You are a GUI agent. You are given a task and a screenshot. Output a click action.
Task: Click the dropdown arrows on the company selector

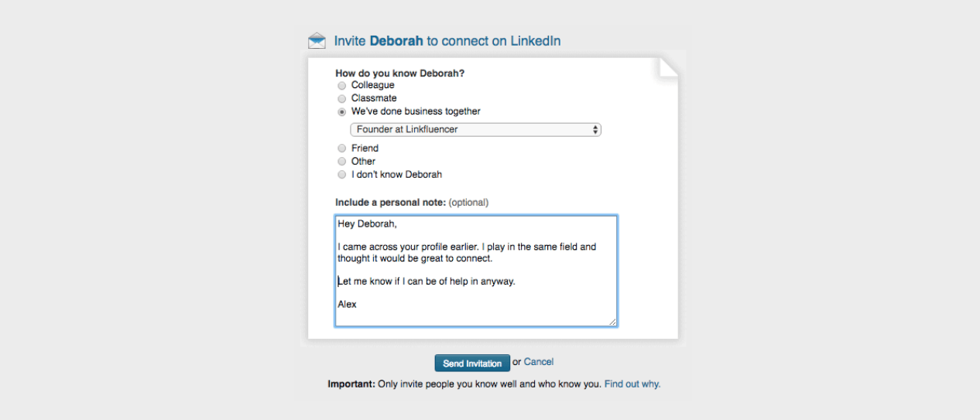[x=595, y=130]
